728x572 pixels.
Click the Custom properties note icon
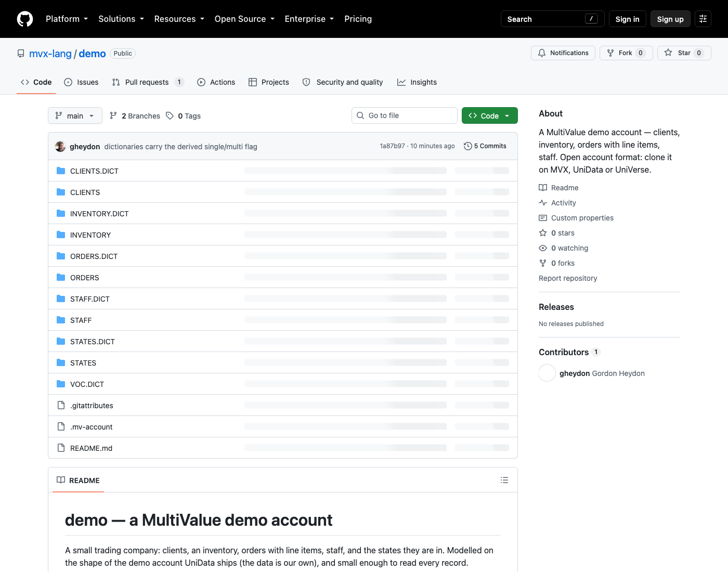(543, 218)
